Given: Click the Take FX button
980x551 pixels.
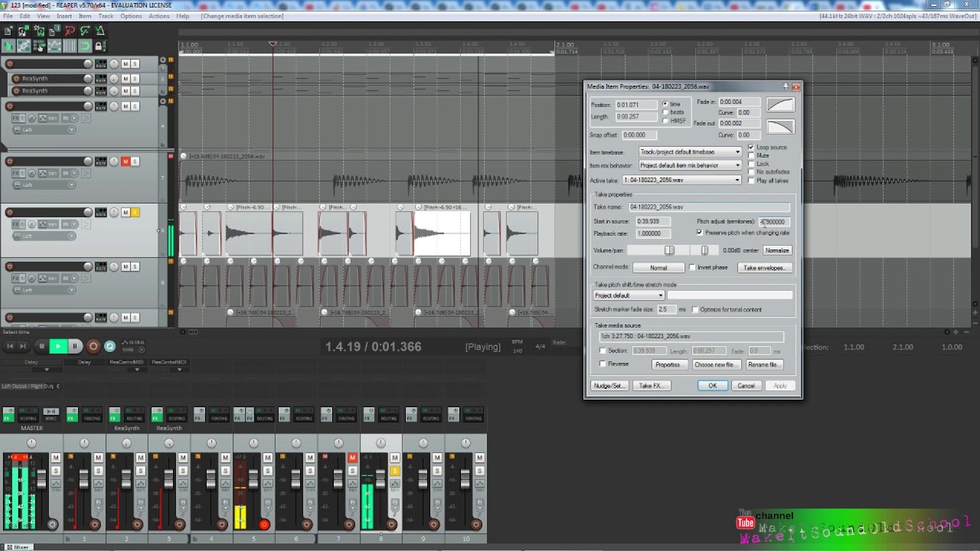Looking at the screenshot, I should (652, 386).
